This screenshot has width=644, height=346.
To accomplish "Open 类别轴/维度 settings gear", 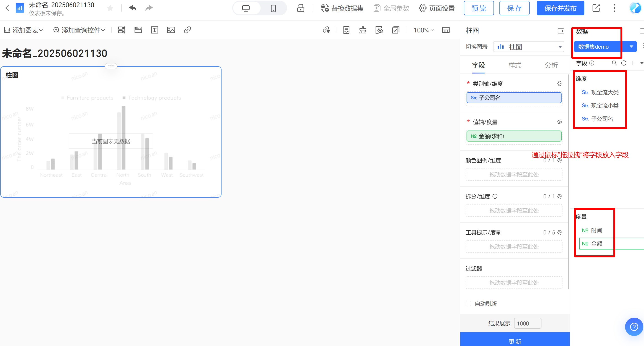I will [560, 84].
